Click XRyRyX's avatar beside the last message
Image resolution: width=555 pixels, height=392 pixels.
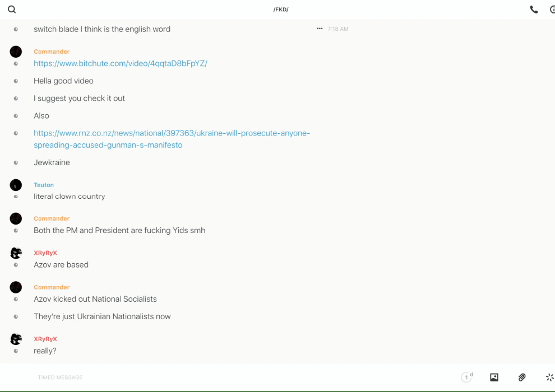[16, 339]
